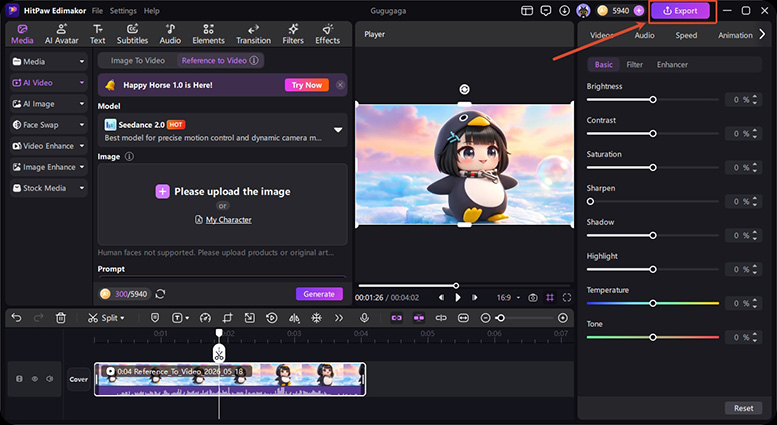Open the Speed properties tab
777x425 pixels.
pos(686,35)
